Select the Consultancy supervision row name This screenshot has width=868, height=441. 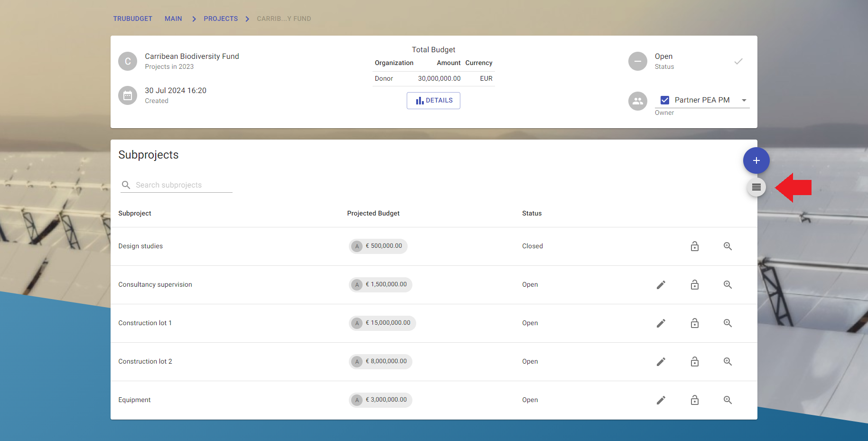155,284
